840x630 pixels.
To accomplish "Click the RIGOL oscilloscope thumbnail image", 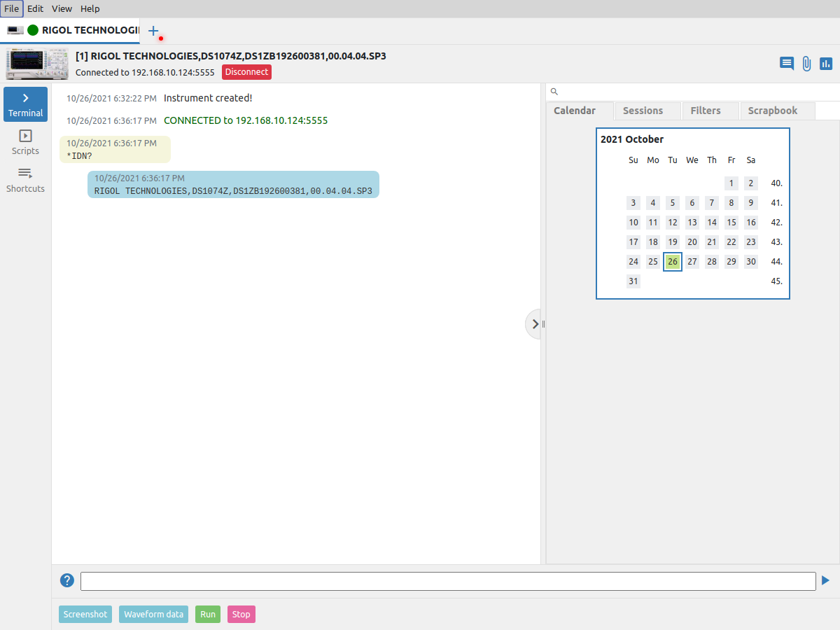I will click(38, 64).
